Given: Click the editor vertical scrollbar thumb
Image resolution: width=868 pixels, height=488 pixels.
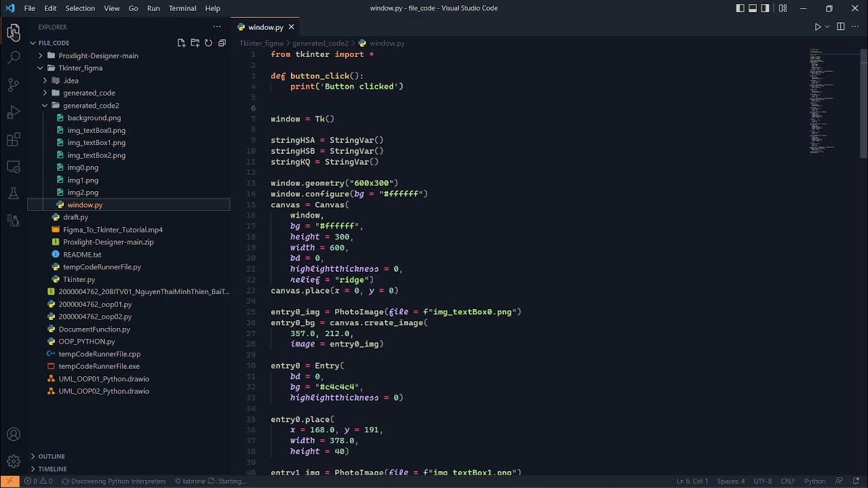Looking at the screenshot, I should click(863, 102).
